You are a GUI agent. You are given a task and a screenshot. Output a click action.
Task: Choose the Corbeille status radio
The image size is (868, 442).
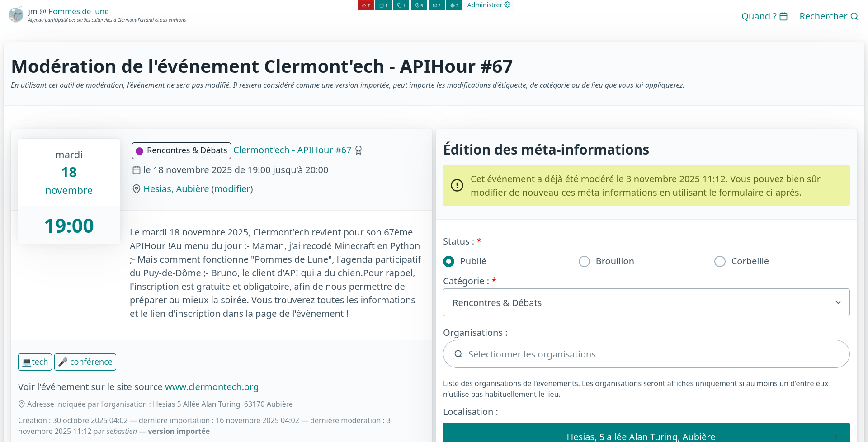pyautogui.click(x=720, y=262)
